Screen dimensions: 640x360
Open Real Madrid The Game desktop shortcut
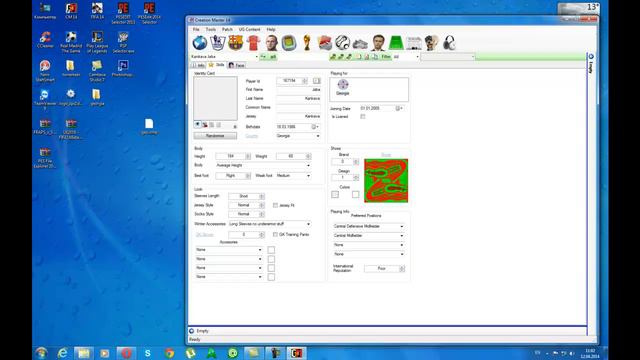[71, 42]
